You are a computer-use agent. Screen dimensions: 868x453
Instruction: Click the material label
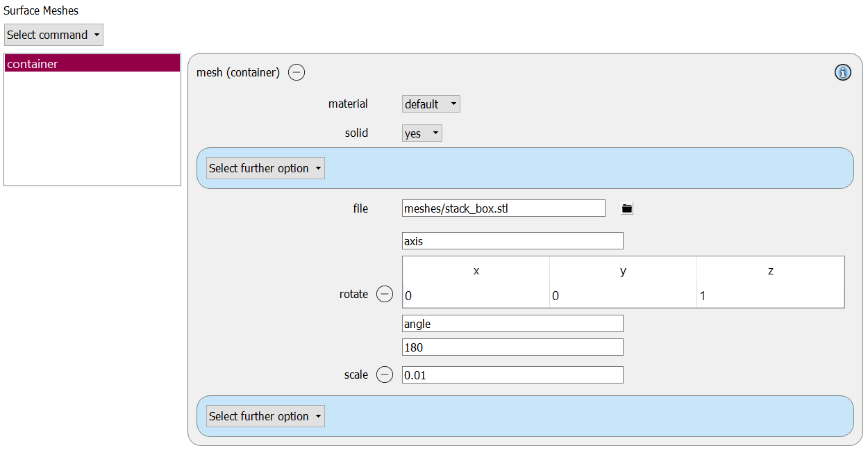348,104
